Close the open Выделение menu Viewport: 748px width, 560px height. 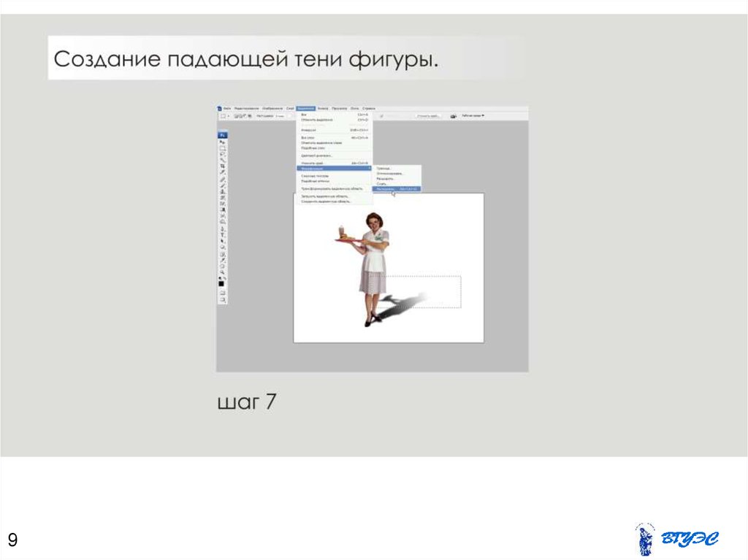click(x=306, y=108)
